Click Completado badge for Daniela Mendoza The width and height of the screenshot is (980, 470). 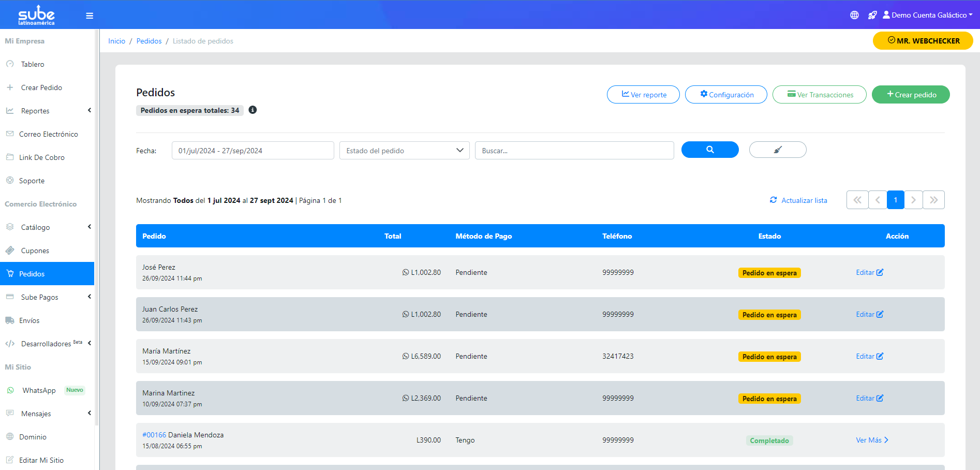point(769,440)
